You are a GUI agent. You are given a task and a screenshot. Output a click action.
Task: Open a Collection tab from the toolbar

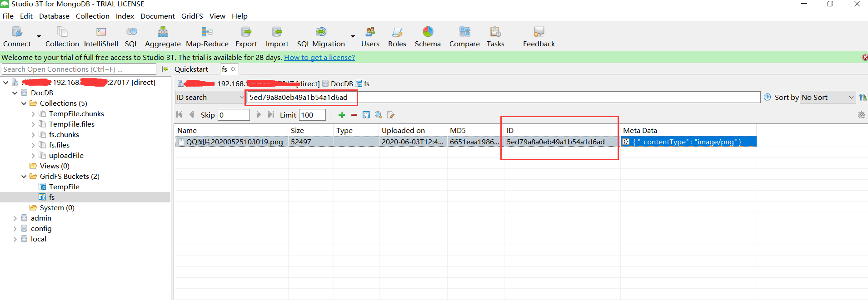[x=62, y=36]
